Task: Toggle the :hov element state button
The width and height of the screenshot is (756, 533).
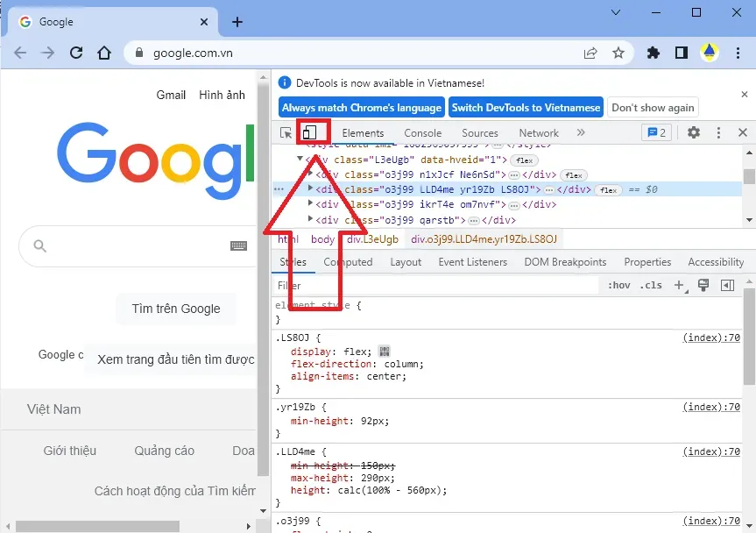Action: pyautogui.click(x=619, y=285)
